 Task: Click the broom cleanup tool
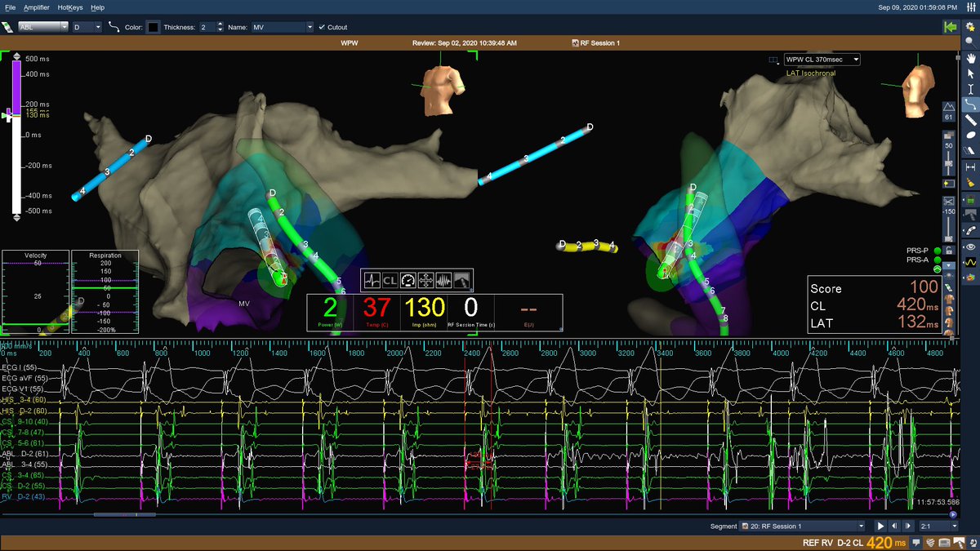point(970,183)
